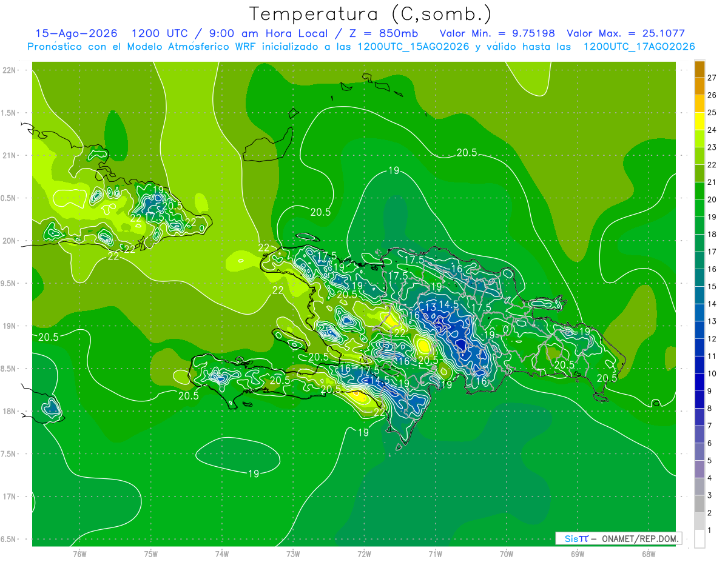This screenshot has width=728, height=562.
Task: Click legend scale value "15"
Action: [x=712, y=286]
